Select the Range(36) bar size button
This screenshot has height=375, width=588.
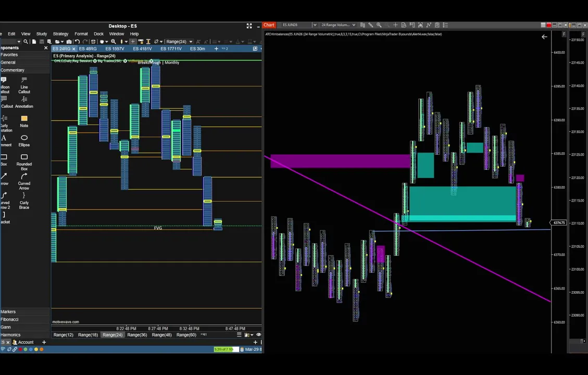pyautogui.click(x=137, y=335)
